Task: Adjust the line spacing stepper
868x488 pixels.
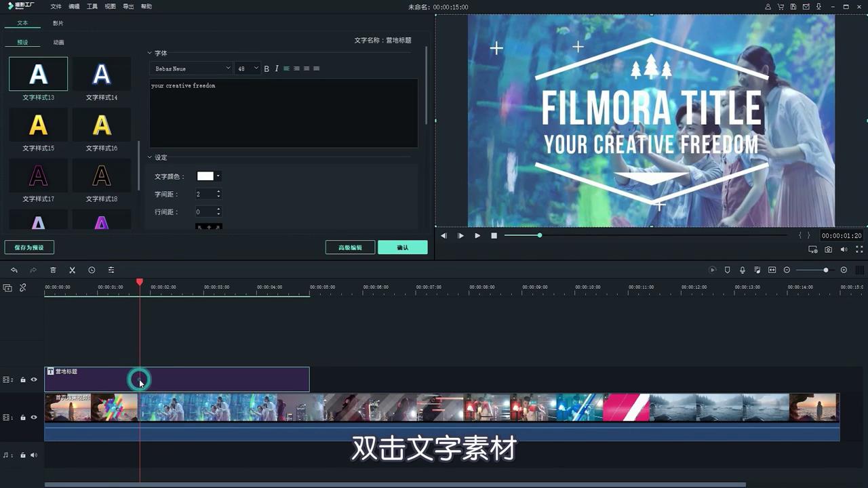Action: [218, 212]
